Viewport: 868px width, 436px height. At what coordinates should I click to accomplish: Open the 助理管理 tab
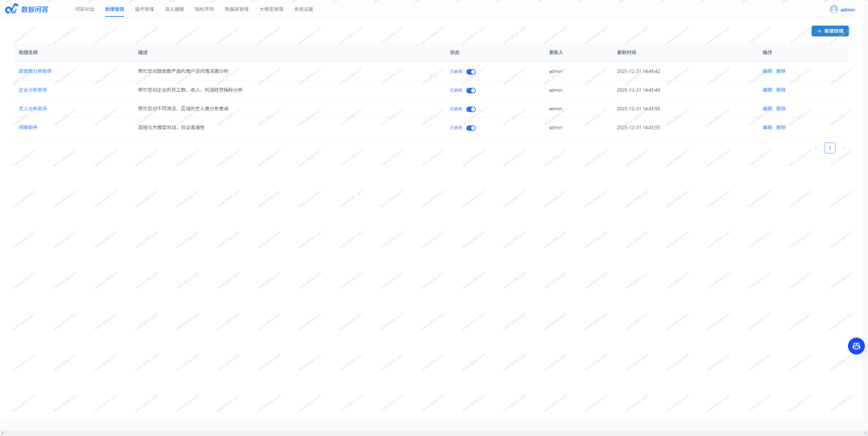point(115,10)
